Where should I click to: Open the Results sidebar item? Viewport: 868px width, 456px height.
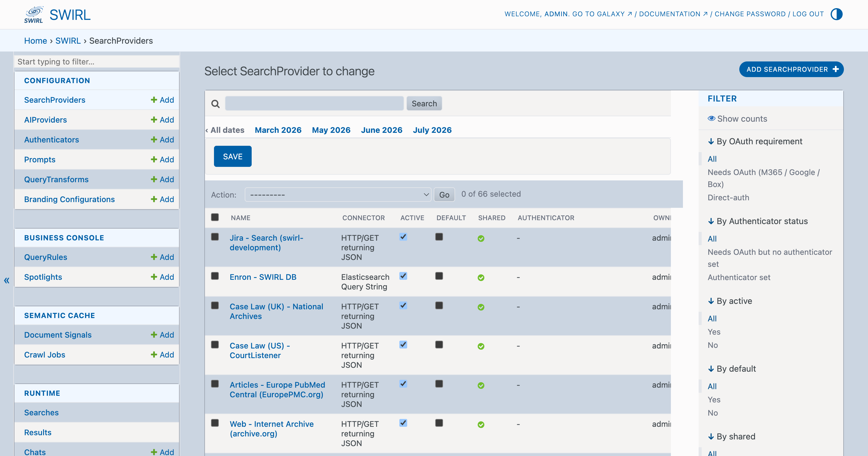coord(38,433)
